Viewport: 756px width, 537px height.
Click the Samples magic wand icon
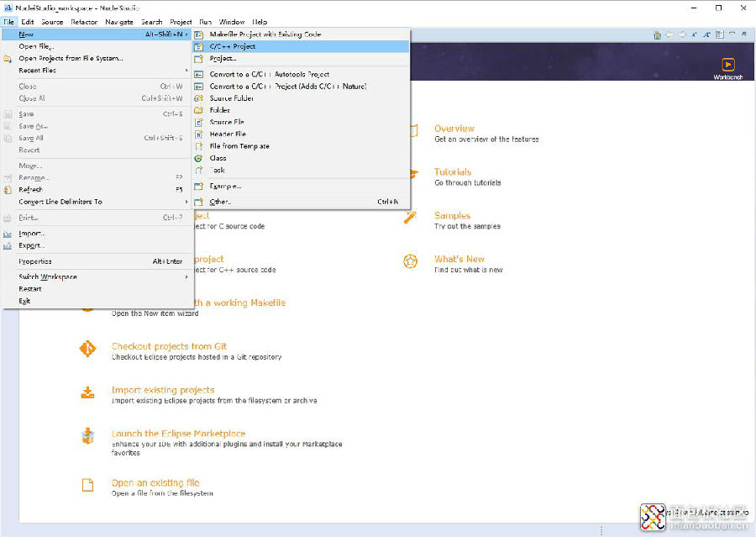click(410, 217)
